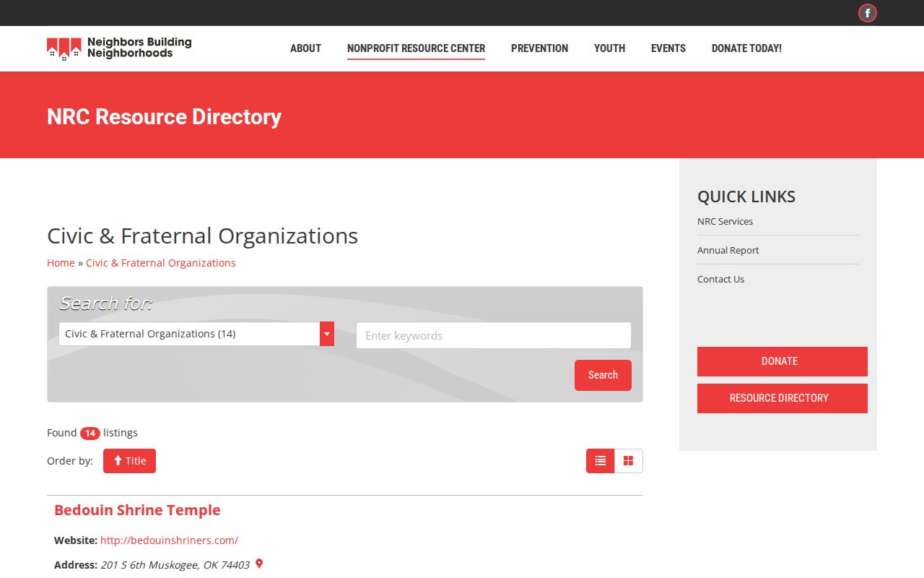
Task: Visit bedouinshriners.com website link
Action: pyautogui.click(x=169, y=540)
